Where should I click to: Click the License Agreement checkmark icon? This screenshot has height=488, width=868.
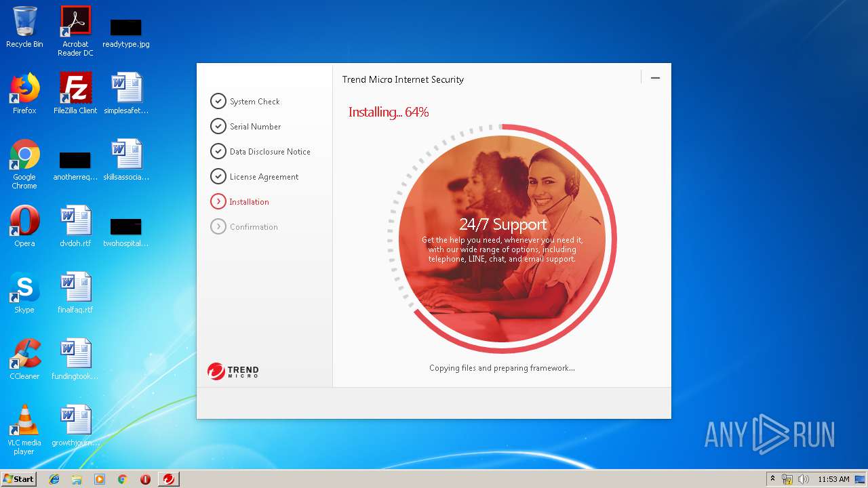tap(218, 176)
